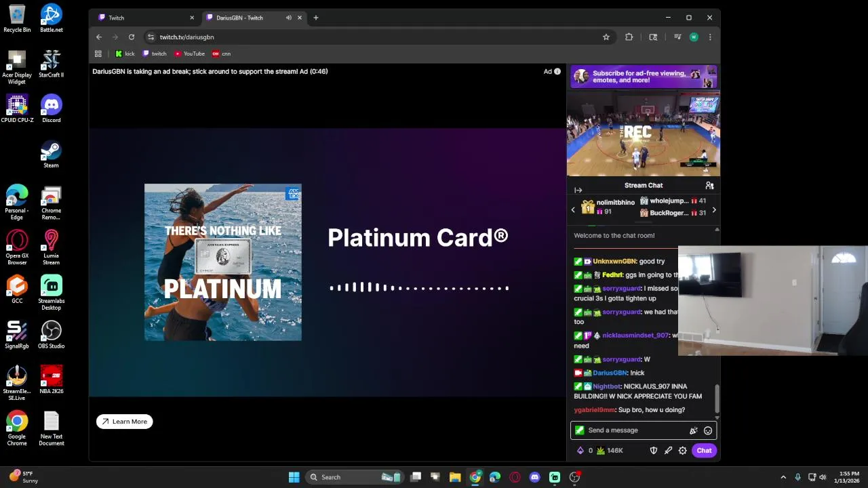Open the Windows Start menu
The width and height of the screenshot is (868, 488).
click(x=294, y=477)
